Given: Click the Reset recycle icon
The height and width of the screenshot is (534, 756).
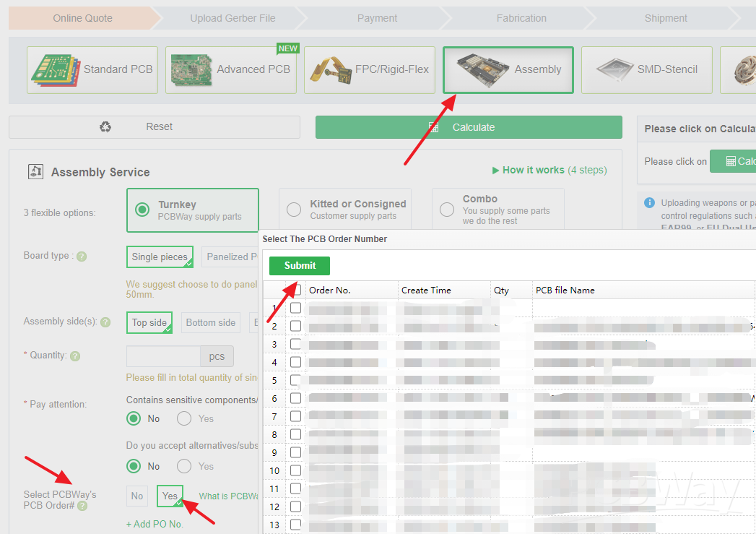Looking at the screenshot, I should (x=105, y=126).
